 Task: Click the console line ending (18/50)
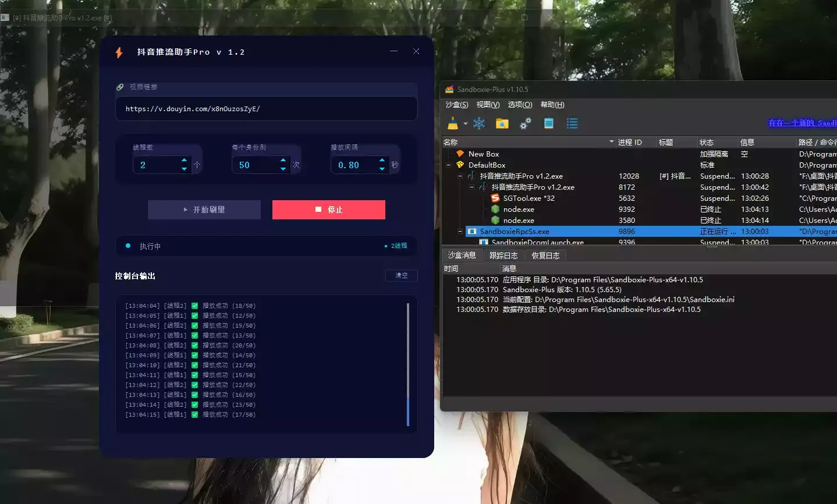[190, 306]
